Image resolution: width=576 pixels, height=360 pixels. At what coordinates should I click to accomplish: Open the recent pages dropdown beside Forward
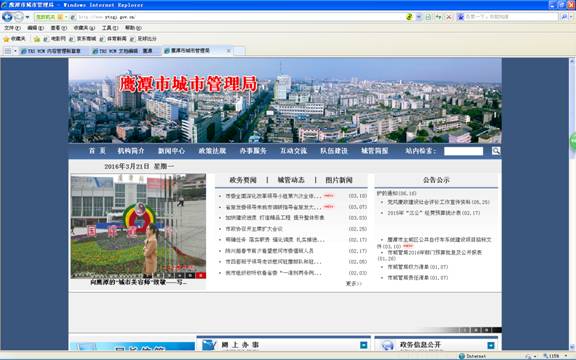coord(28,17)
